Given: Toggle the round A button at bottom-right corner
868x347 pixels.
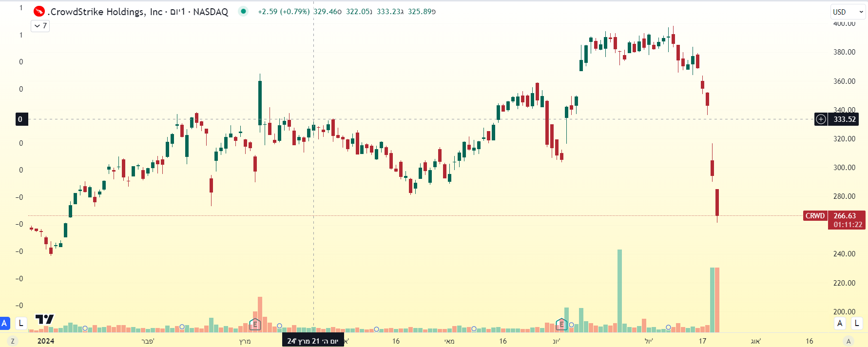Looking at the screenshot, I should (849, 341).
